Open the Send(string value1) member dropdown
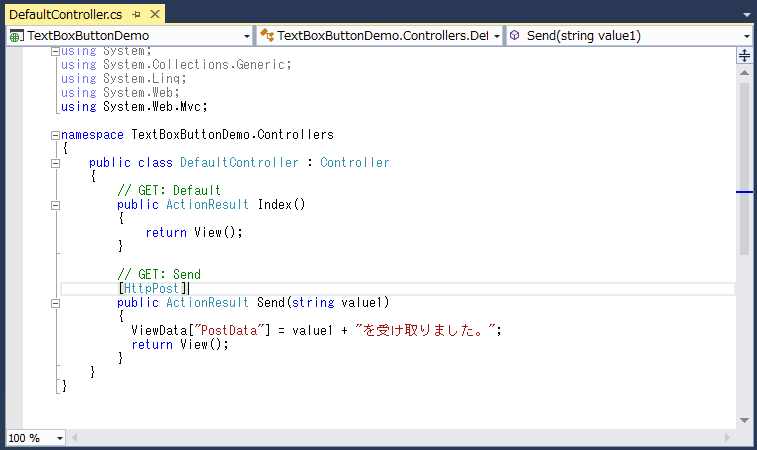This screenshot has height=450, width=757. (x=746, y=36)
